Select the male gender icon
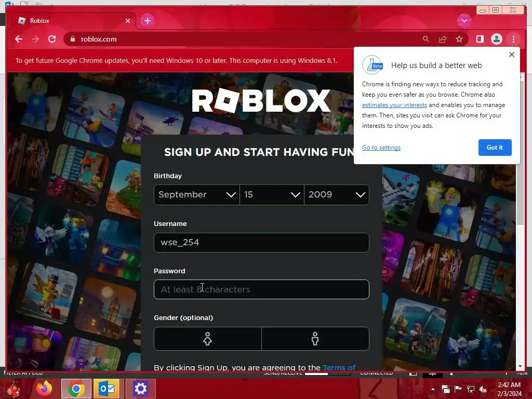The image size is (532, 399). point(315,339)
